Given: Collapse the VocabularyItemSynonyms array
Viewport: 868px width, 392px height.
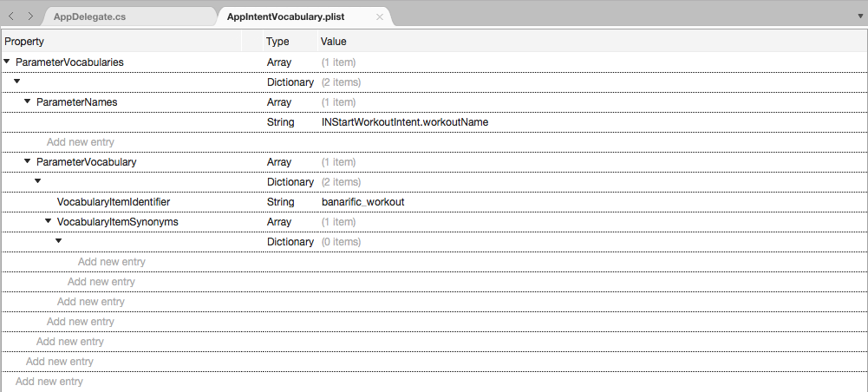Looking at the screenshot, I should [x=48, y=221].
